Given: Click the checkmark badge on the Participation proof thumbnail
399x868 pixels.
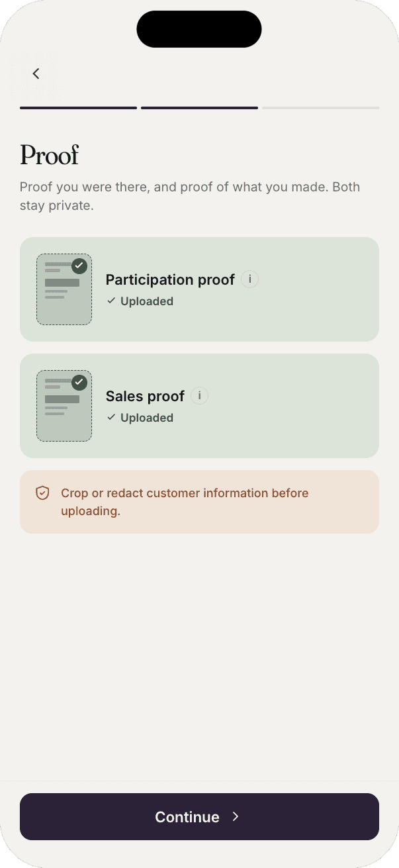Looking at the screenshot, I should 79,266.
